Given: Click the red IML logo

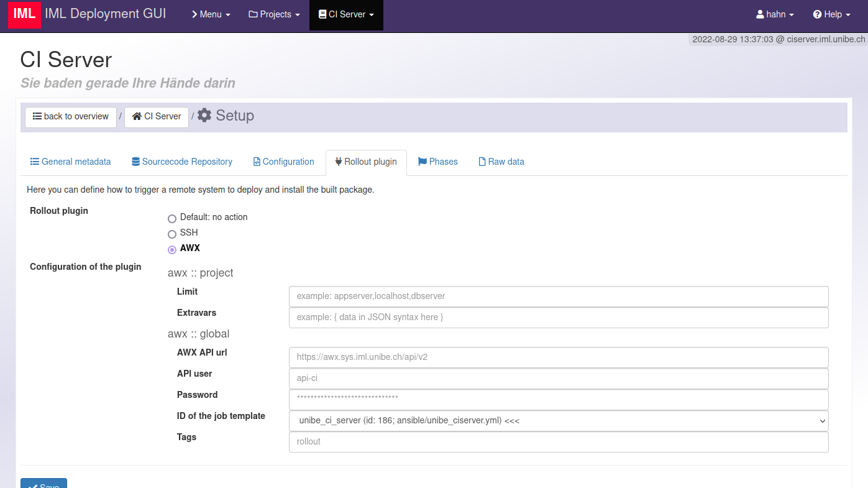Looking at the screenshot, I should pos(24,15).
